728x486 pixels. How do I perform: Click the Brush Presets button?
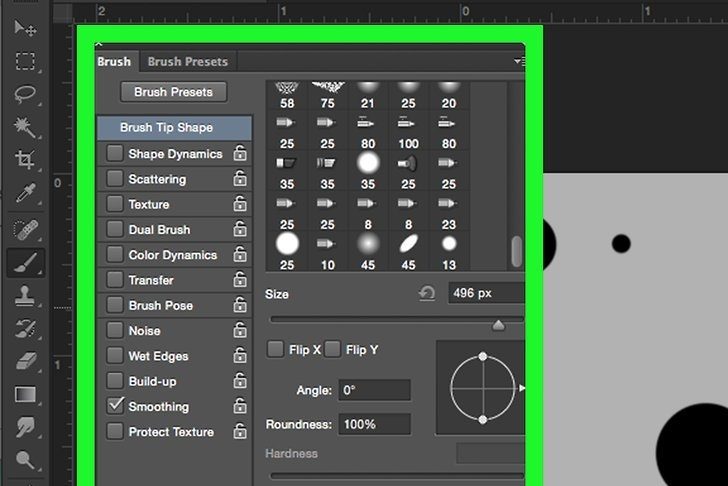174,92
